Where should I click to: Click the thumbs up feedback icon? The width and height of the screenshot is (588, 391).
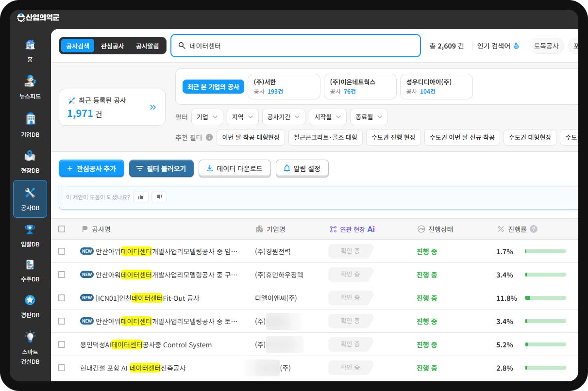(x=141, y=196)
